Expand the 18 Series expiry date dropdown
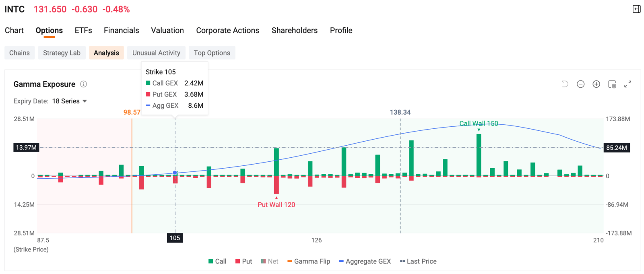 [x=70, y=101]
